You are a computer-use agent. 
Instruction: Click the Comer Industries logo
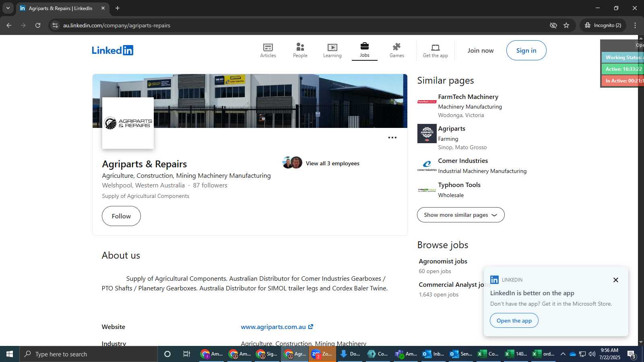(427, 166)
